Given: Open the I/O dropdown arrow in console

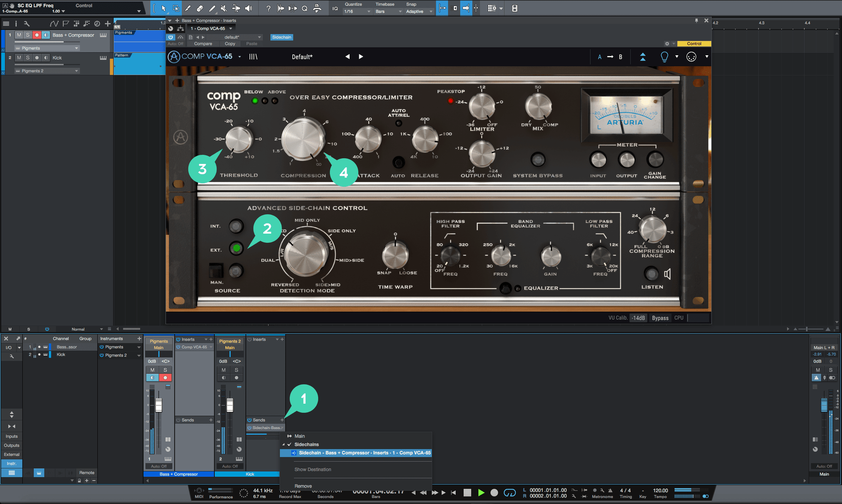Looking at the screenshot, I should (19, 348).
